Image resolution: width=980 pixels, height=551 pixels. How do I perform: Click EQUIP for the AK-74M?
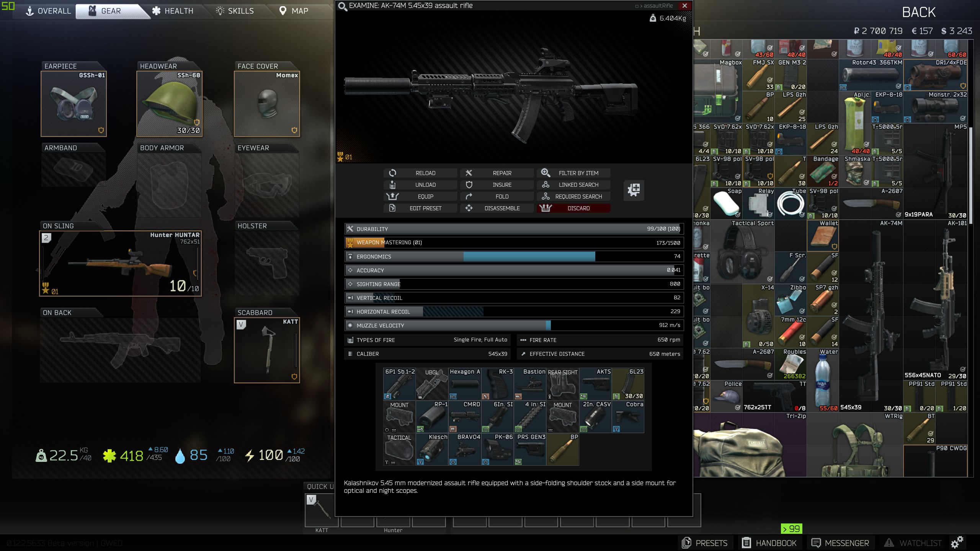[x=420, y=197]
